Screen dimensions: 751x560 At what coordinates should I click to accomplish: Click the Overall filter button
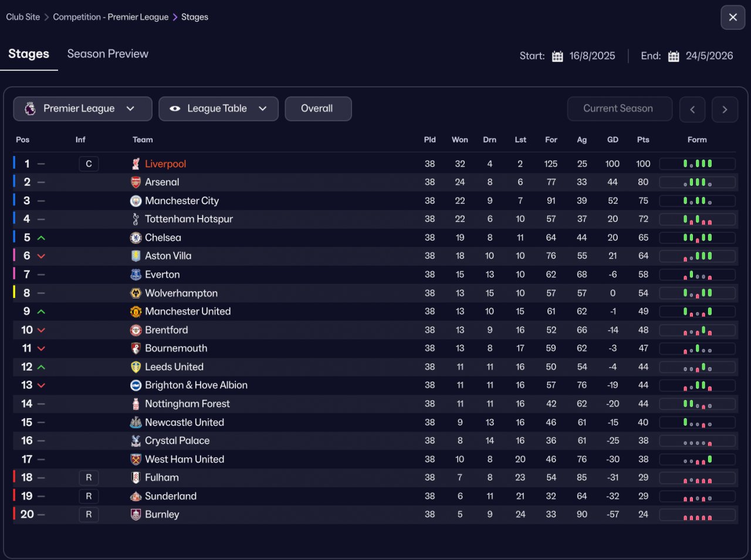click(317, 109)
